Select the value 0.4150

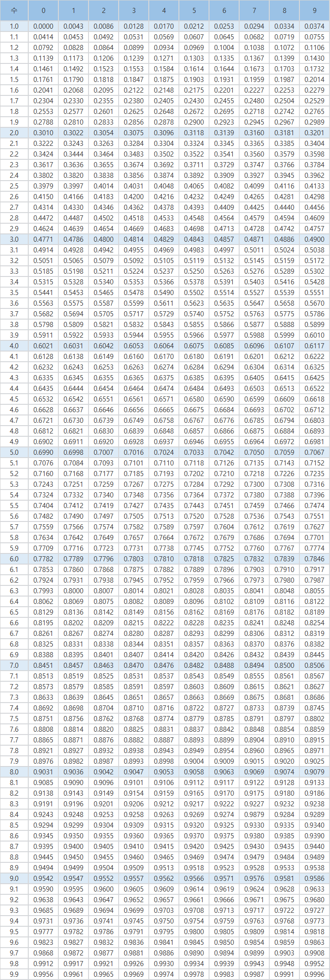click(44, 197)
